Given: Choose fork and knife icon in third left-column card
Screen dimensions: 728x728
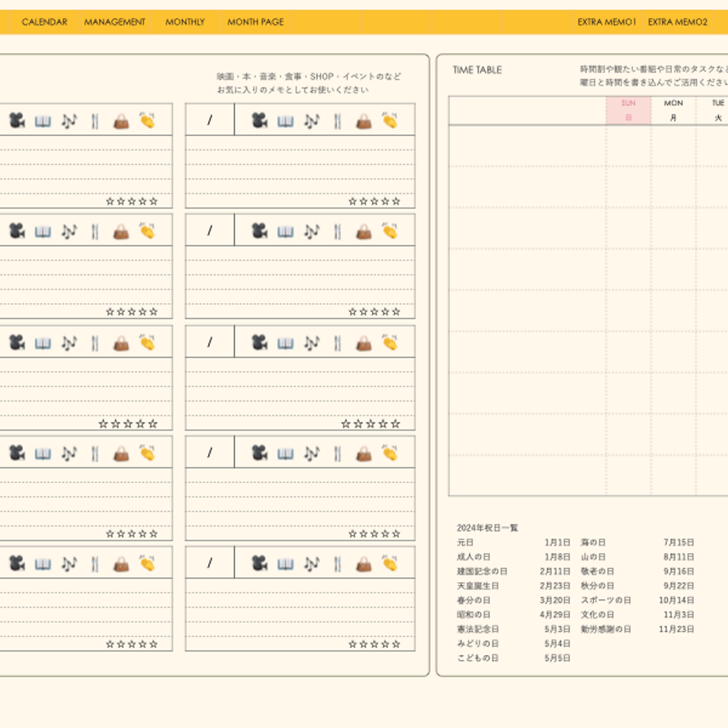Looking at the screenshot, I should [x=95, y=343].
